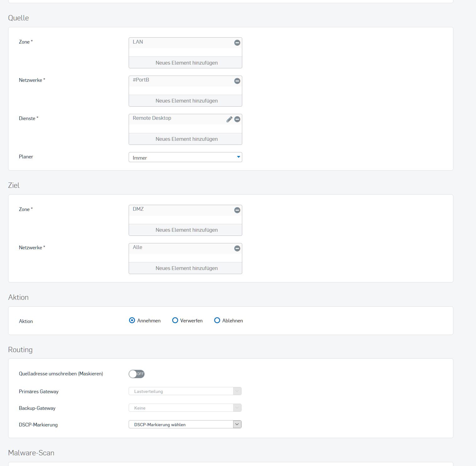This screenshot has width=476, height=466.
Task: Click the Dienste label
Action: click(29, 118)
